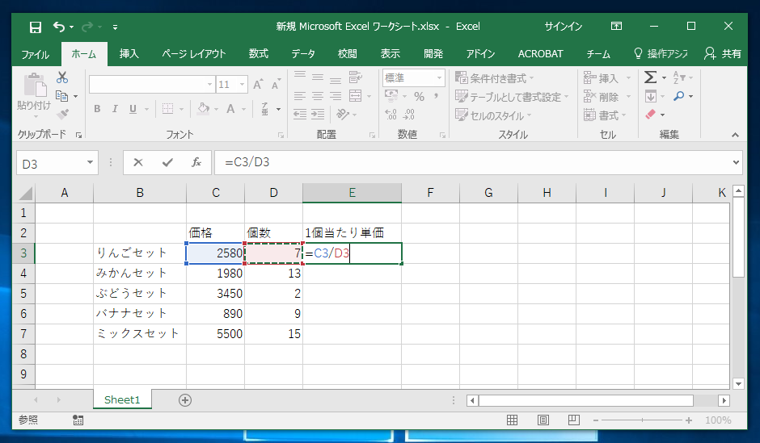Image resolution: width=760 pixels, height=443 pixels.
Task: Click the Copy icon in clipboard group
Action: click(x=62, y=96)
